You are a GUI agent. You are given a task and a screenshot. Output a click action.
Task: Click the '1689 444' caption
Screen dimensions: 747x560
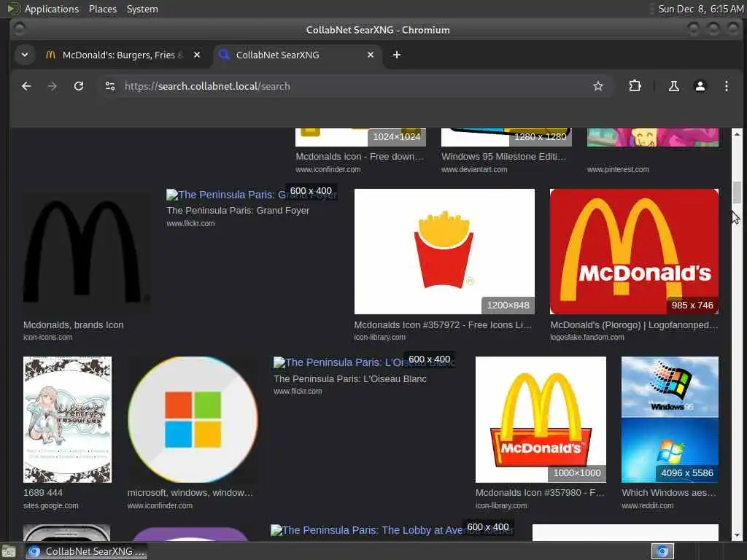43,492
